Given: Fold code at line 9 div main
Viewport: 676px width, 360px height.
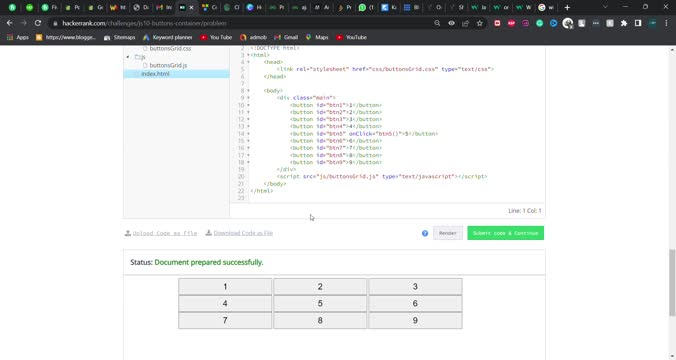Looking at the screenshot, I should 248,98.
